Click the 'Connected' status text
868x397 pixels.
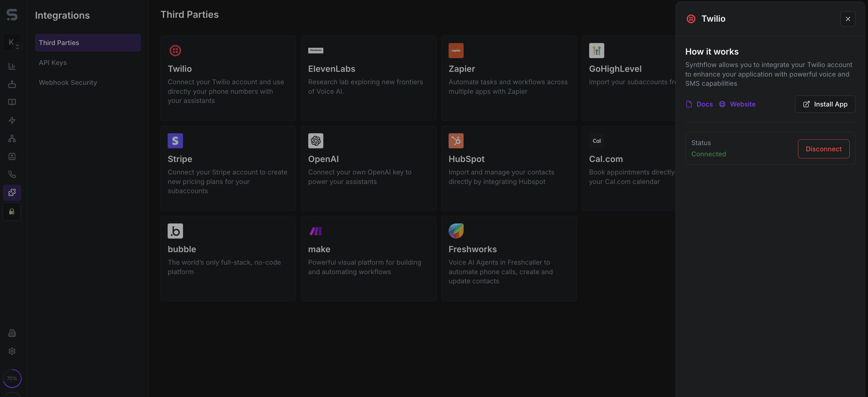tap(709, 154)
